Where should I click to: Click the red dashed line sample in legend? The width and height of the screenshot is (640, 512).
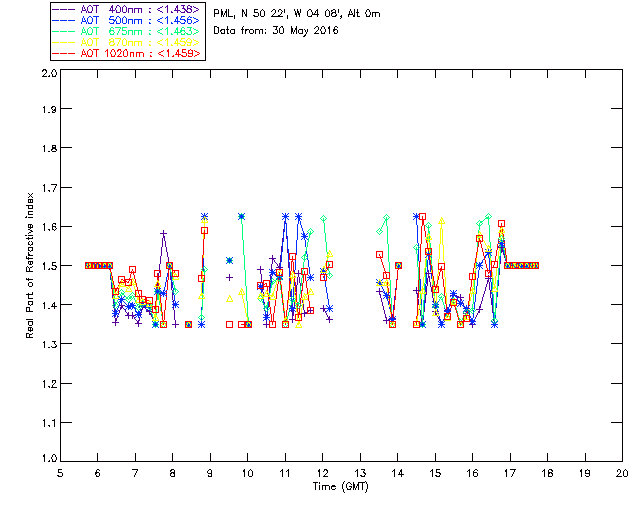pyautogui.click(x=64, y=53)
